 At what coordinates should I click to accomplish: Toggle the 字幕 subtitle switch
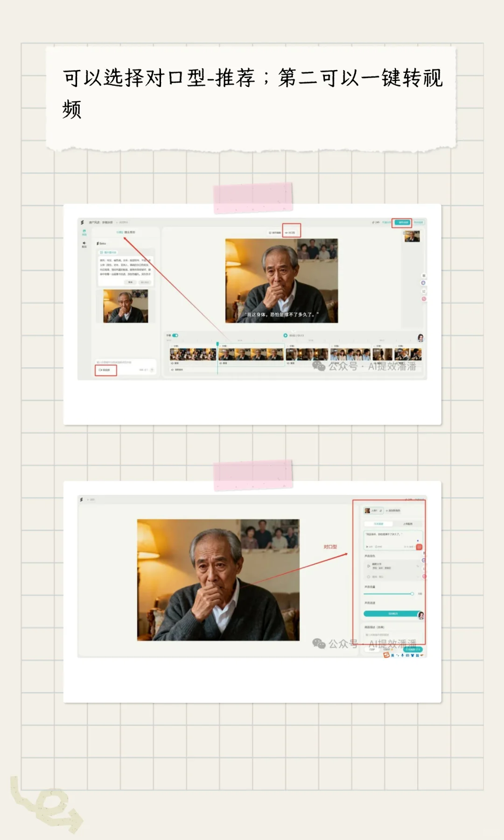coord(175,336)
